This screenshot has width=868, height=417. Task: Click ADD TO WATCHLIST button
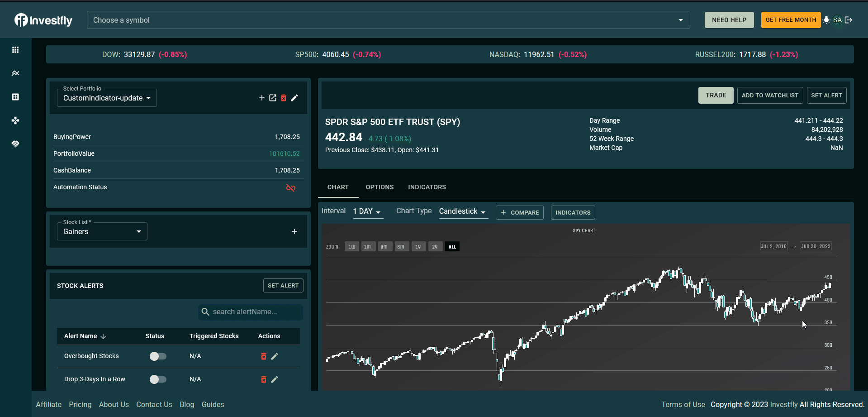coord(770,95)
